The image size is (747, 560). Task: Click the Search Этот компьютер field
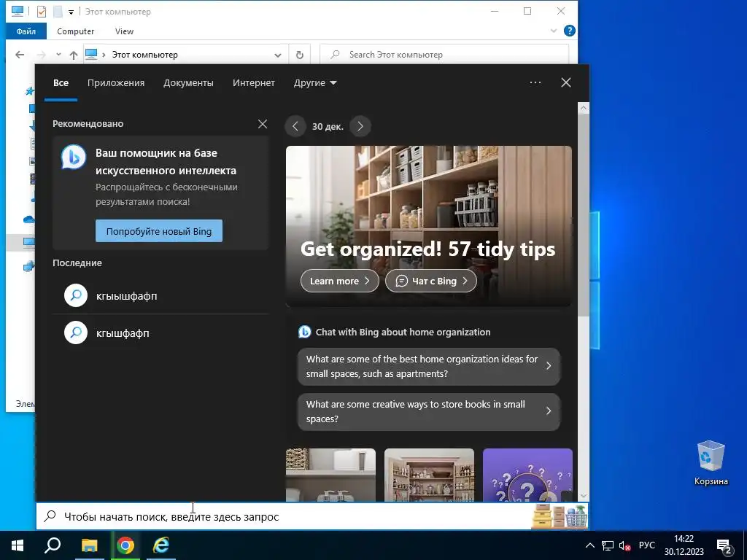444,55
